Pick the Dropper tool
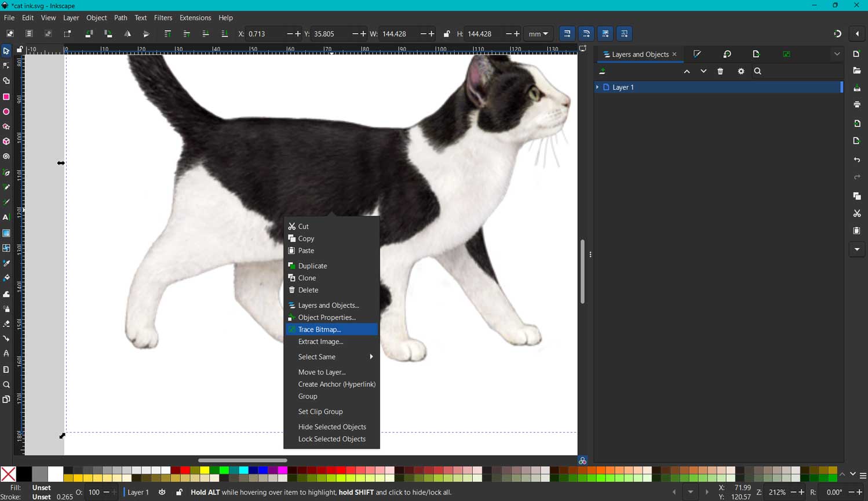The width and height of the screenshot is (868, 501). (x=6, y=263)
